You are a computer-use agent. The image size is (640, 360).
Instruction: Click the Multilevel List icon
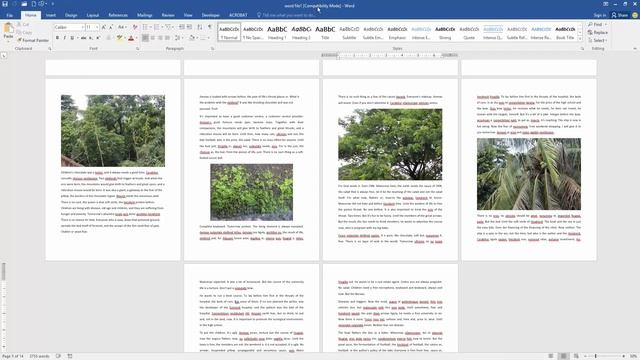pyautogui.click(x=168, y=27)
